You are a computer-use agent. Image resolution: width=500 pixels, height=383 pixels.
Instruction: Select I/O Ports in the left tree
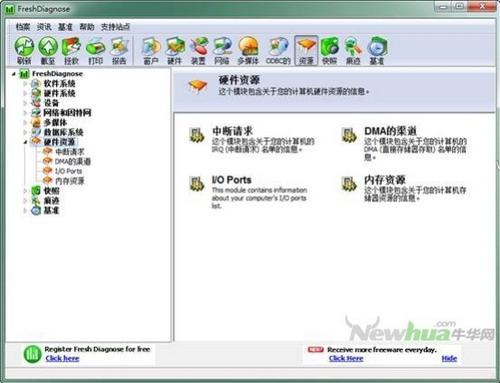tap(68, 171)
